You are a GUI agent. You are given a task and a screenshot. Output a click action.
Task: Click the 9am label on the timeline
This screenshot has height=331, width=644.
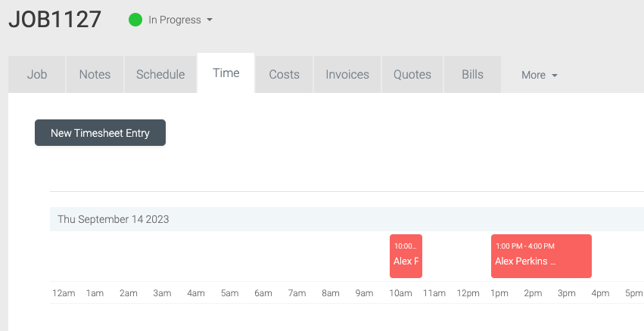[x=364, y=293]
